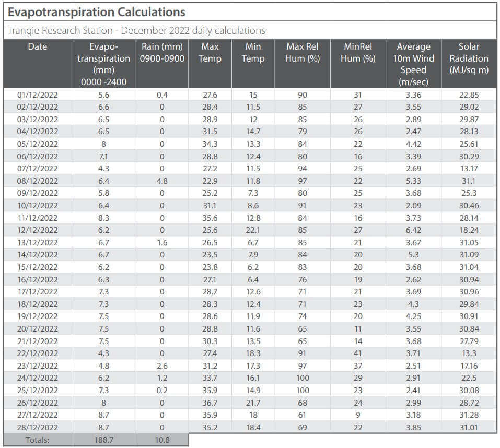500x448 pixels.
Task: Click the MinRel Hum (%) header
Action: coord(358,52)
